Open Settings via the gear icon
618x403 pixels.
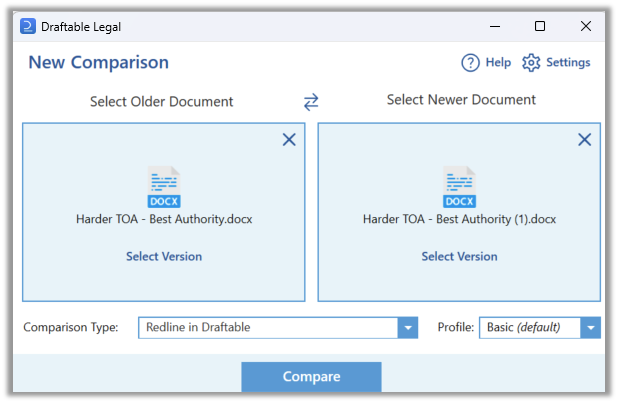[x=531, y=62]
